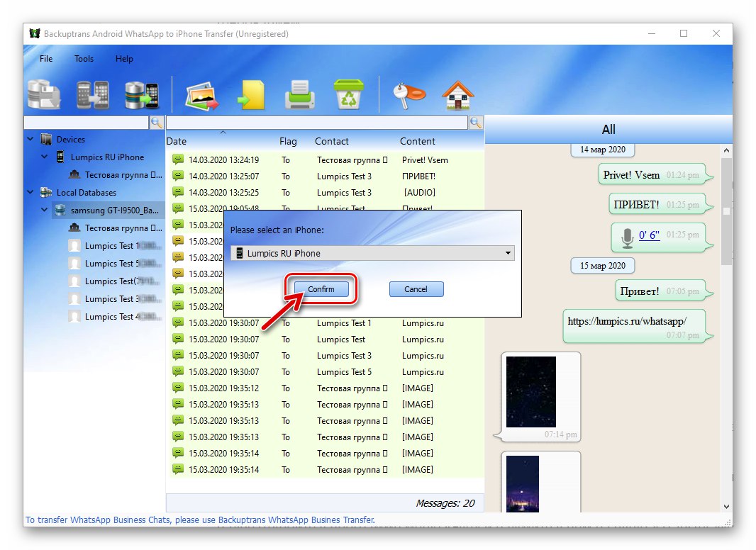
Task: Click the chat preview scrollbar up arrow
Action: [727, 150]
